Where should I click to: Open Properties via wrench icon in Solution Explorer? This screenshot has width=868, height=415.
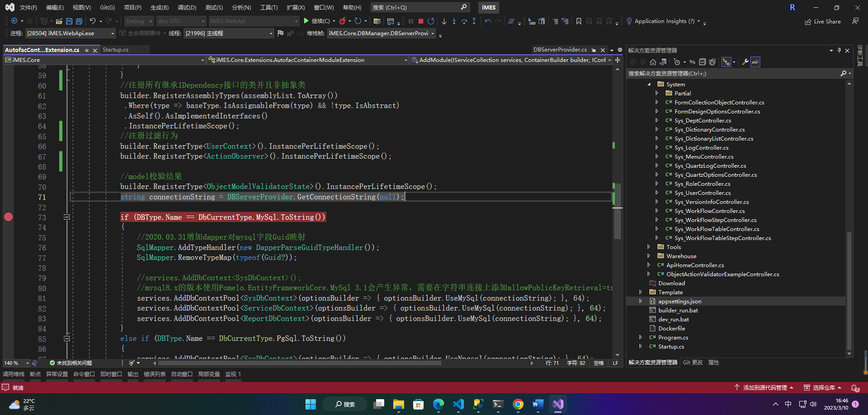coord(745,62)
